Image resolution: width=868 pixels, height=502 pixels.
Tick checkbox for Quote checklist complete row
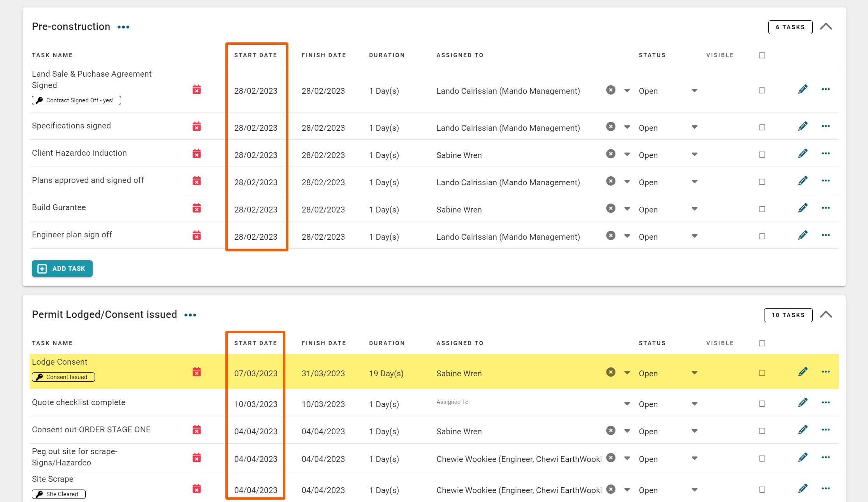(x=762, y=404)
